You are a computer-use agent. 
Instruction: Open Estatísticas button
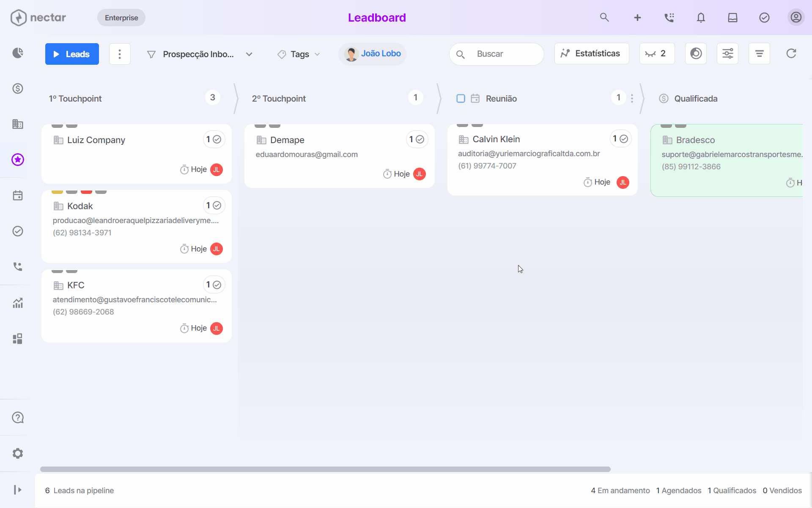coord(592,53)
